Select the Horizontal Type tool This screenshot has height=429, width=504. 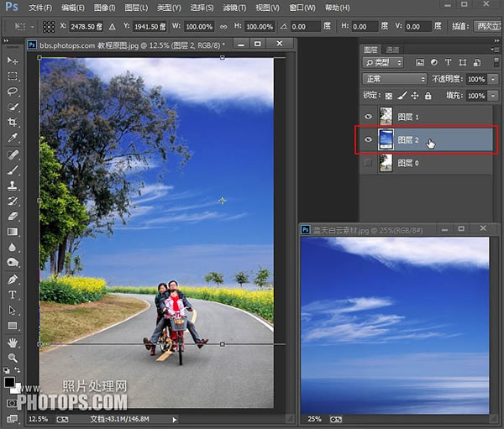(x=13, y=295)
